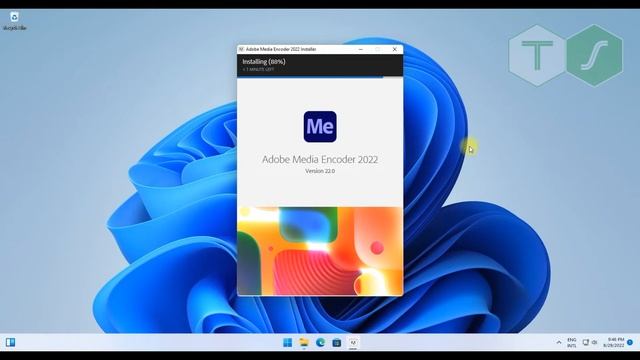Open the ENG INTL language switcher
This screenshot has width=640, height=360.
pyautogui.click(x=572, y=342)
